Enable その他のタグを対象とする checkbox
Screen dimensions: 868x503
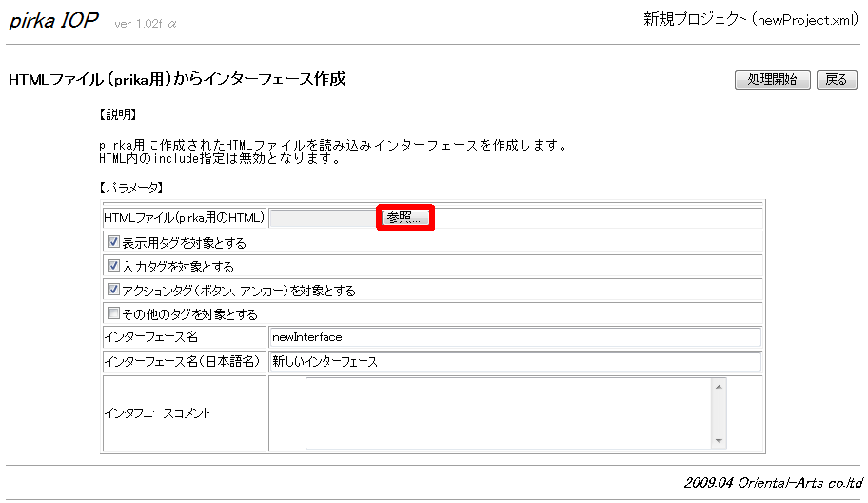pyautogui.click(x=114, y=313)
